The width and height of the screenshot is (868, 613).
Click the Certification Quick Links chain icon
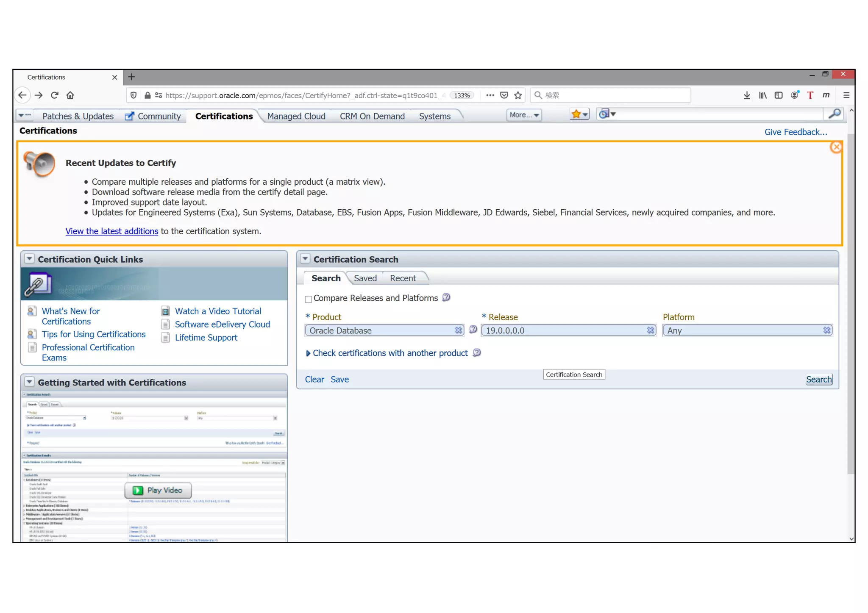click(x=38, y=284)
